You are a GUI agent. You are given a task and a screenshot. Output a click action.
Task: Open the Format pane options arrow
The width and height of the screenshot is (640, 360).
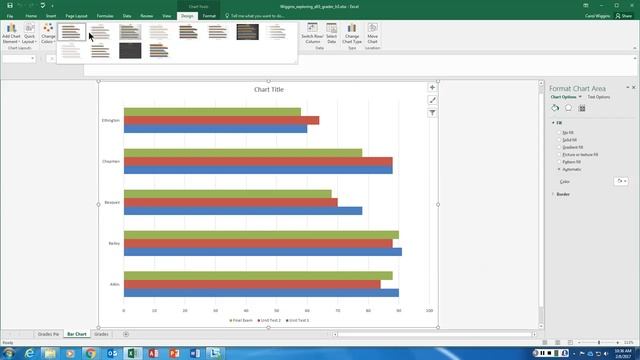628,87
